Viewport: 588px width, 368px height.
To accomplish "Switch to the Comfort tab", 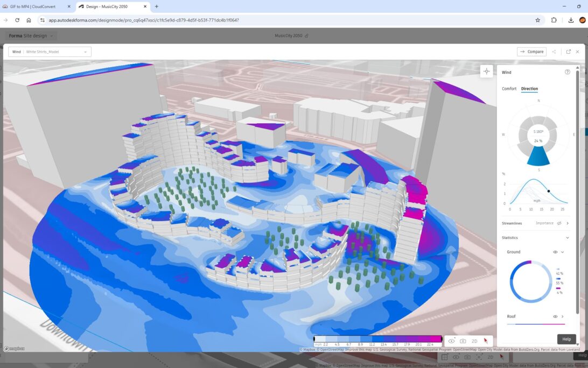I will point(509,89).
